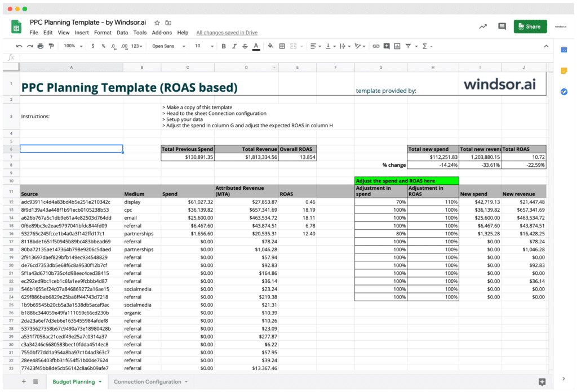Click the insert chart icon
This screenshot has width=577, height=392.
tap(397, 46)
